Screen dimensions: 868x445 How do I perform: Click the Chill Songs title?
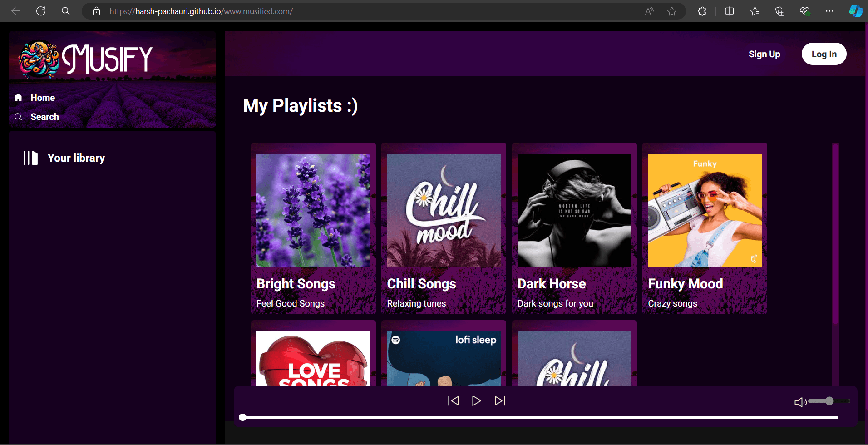421,284
